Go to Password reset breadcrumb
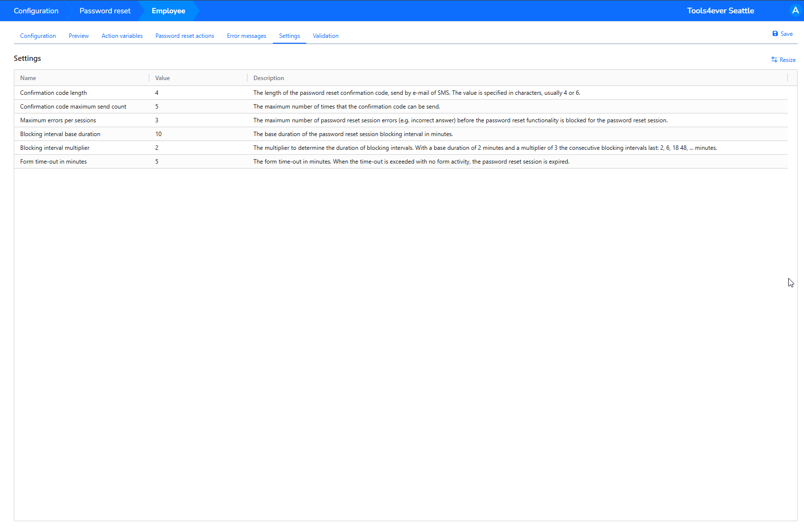This screenshot has width=804, height=532. [105, 11]
